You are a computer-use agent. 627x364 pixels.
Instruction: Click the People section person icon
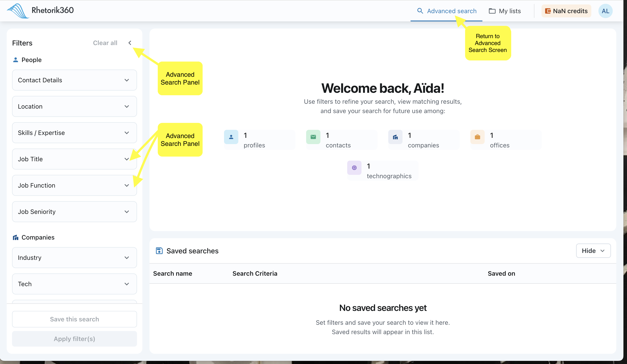(16, 60)
